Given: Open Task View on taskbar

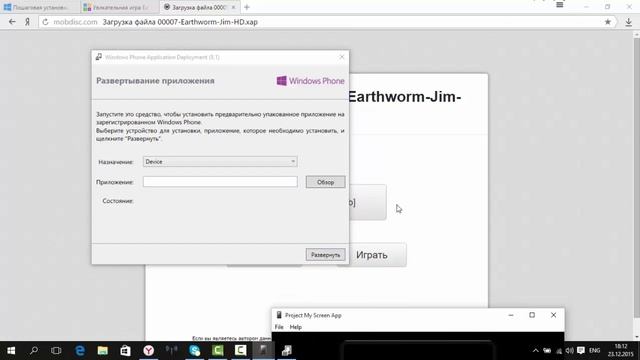Looking at the screenshot, I should (x=56, y=351).
